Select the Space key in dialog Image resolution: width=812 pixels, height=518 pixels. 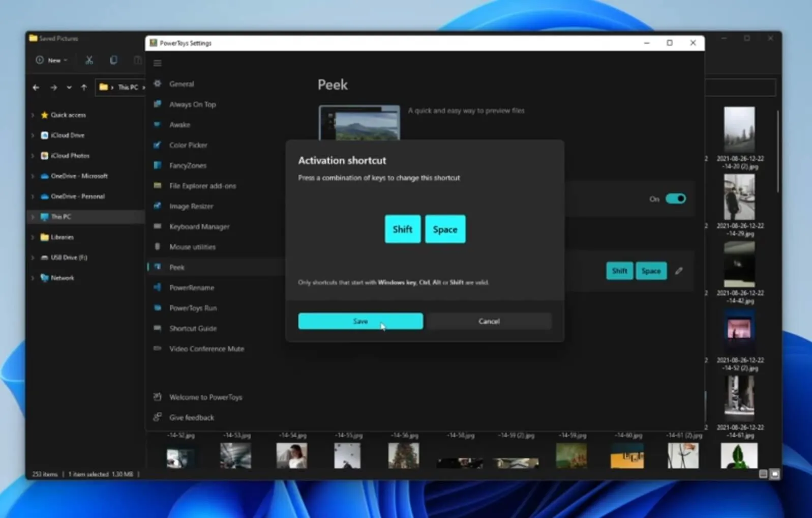coord(445,229)
